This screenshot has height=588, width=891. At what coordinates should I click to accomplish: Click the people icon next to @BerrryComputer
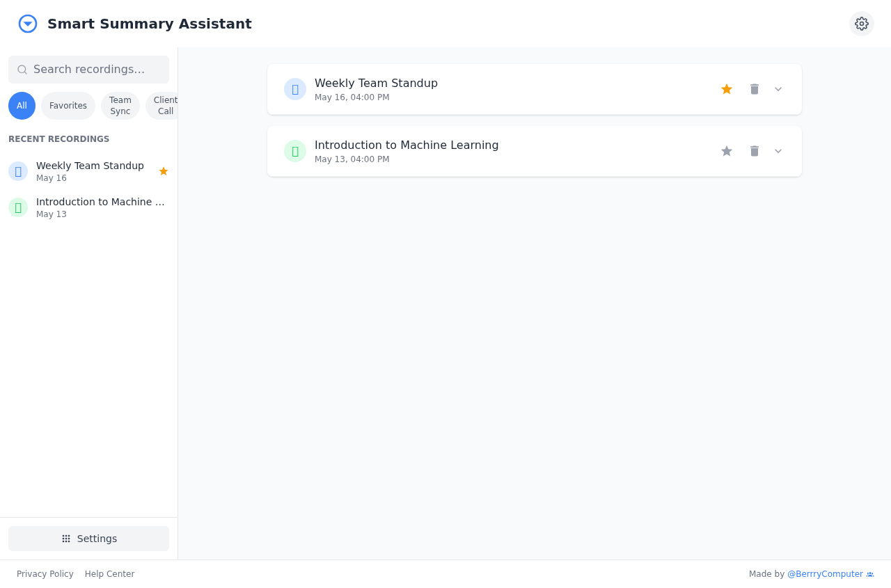point(870,574)
